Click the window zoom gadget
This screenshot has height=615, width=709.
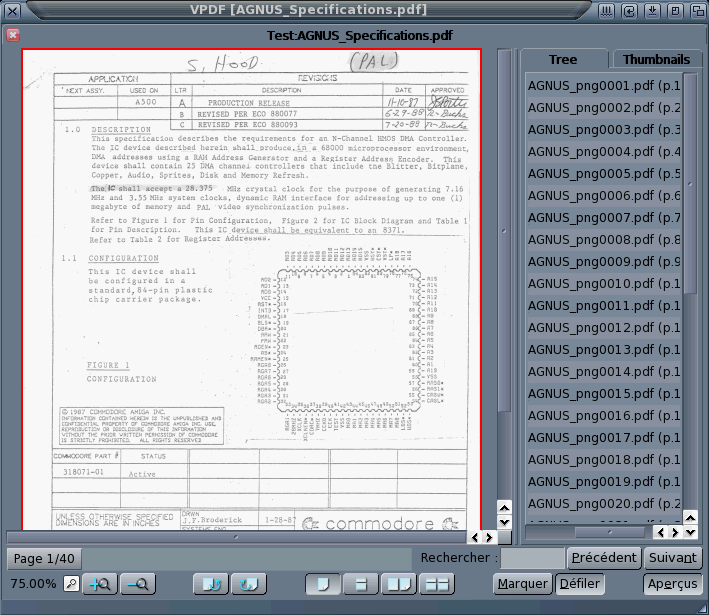[x=675, y=10]
